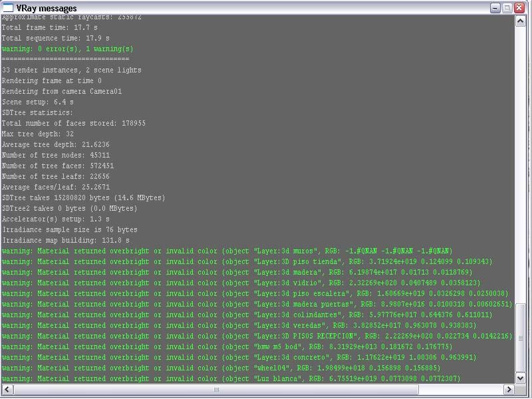
Task: Click the 'Scene setup: 6.4 s' line
Action: [38, 102]
